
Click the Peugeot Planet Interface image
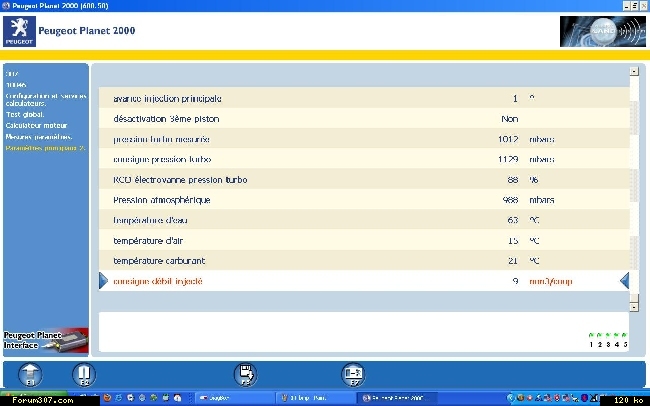pos(46,341)
